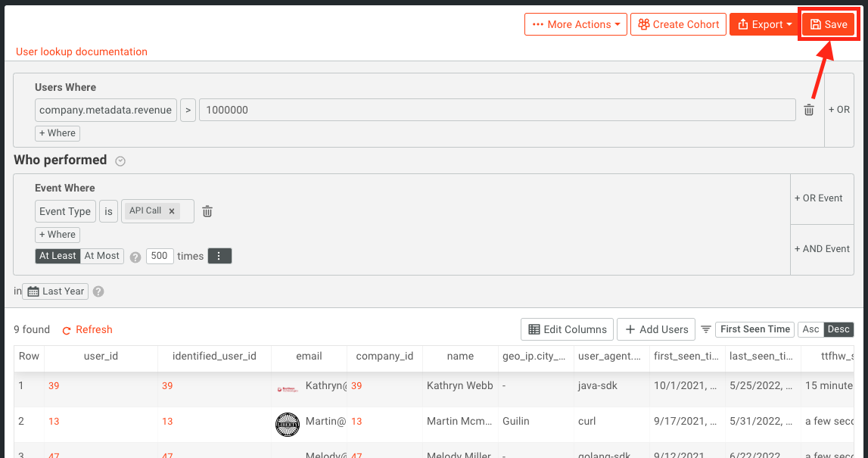Add a Where condition under Users Where
868x458 pixels.
click(x=58, y=133)
